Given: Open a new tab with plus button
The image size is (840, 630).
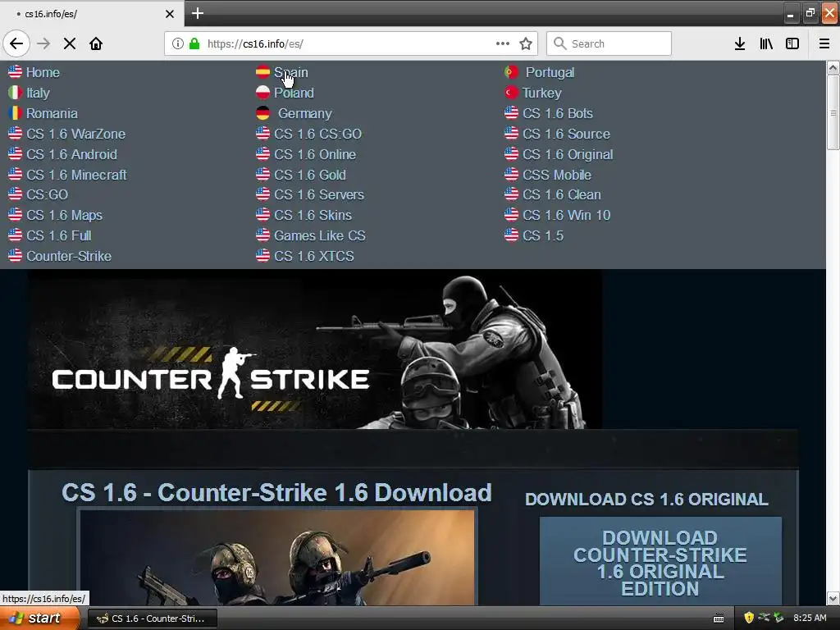Looking at the screenshot, I should pos(198,13).
